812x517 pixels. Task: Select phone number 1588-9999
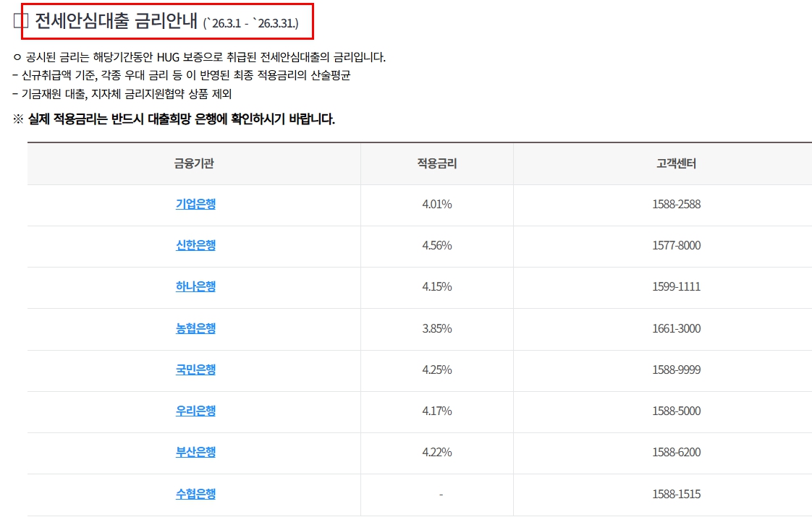(677, 369)
